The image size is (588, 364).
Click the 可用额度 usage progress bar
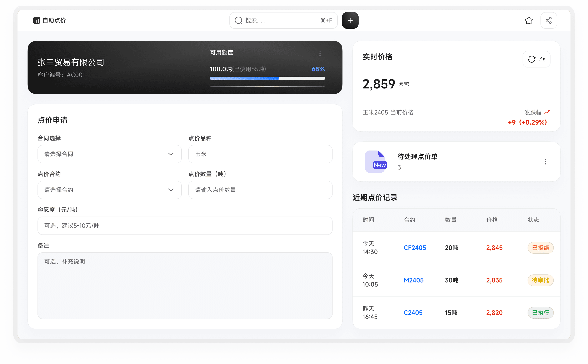[x=267, y=78]
